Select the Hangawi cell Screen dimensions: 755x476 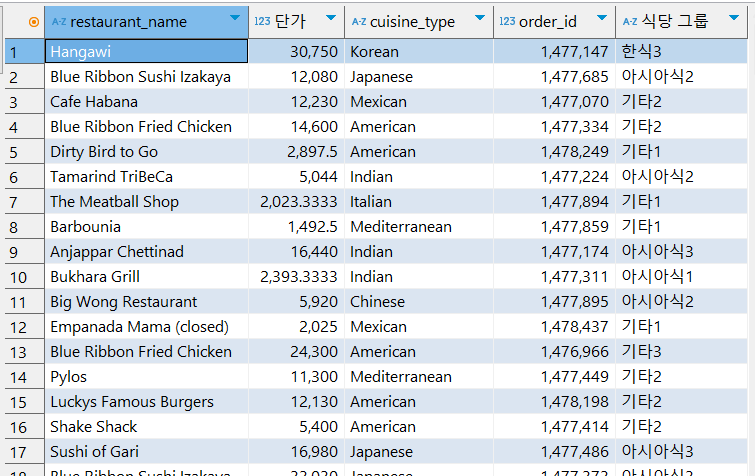(x=146, y=51)
